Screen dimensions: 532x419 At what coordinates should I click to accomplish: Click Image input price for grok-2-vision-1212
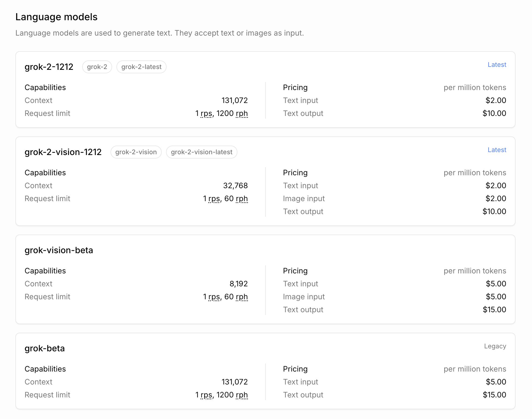[496, 198]
